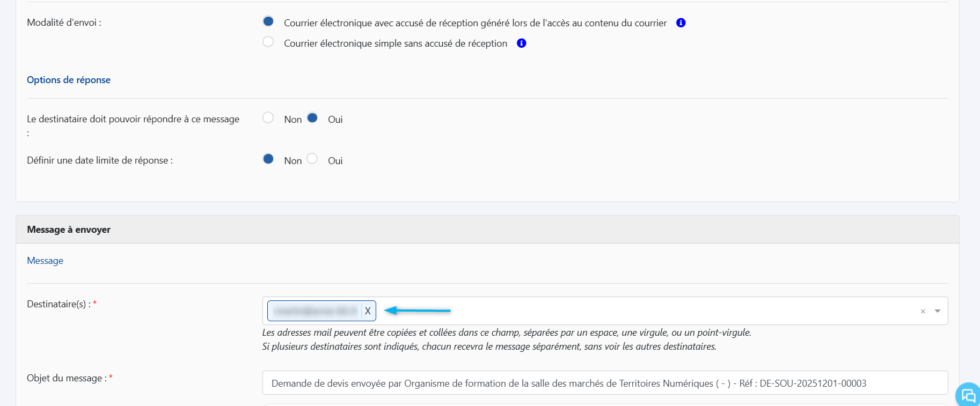Choose Non for date limite de réponse
The width and height of the screenshot is (980, 406).
point(268,159)
